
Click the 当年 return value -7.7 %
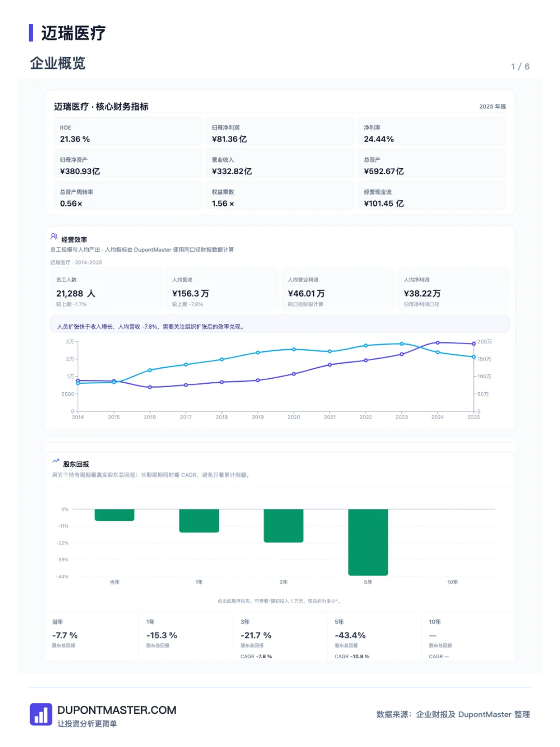(65, 635)
